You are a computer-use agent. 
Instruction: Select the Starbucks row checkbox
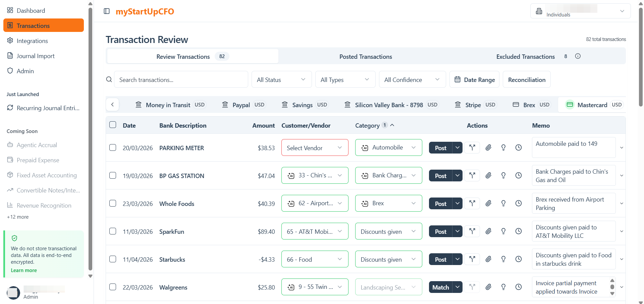pyautogui.click(x=113, y=259)
